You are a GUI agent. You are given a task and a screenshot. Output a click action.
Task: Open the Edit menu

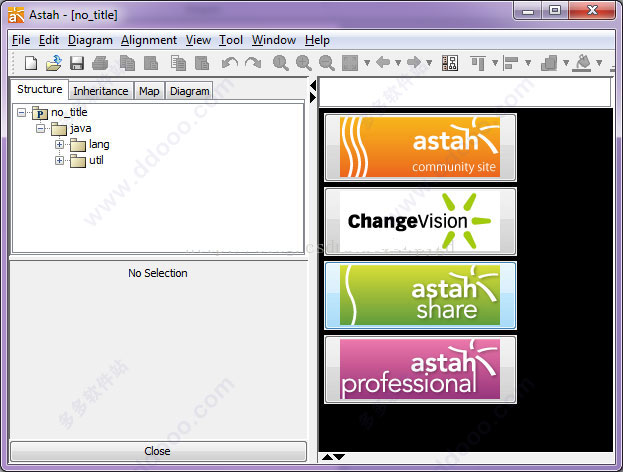49,40
